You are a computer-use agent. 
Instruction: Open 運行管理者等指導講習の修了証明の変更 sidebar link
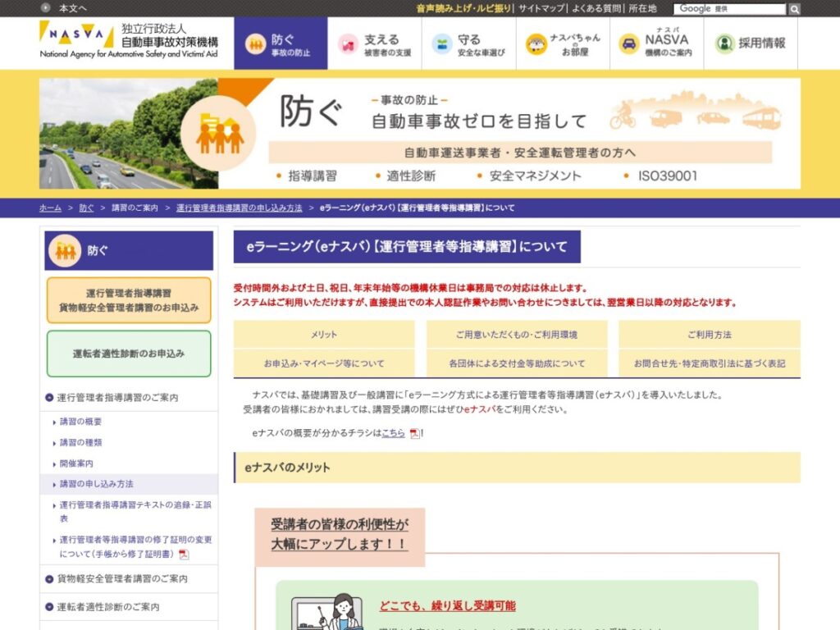pos(135,546)
